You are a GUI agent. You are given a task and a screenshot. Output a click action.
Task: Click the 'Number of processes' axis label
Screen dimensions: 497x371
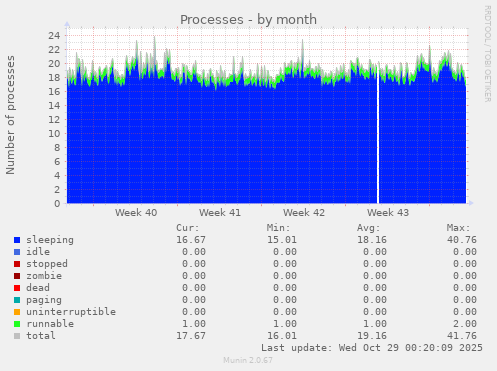tap(10, 115)
